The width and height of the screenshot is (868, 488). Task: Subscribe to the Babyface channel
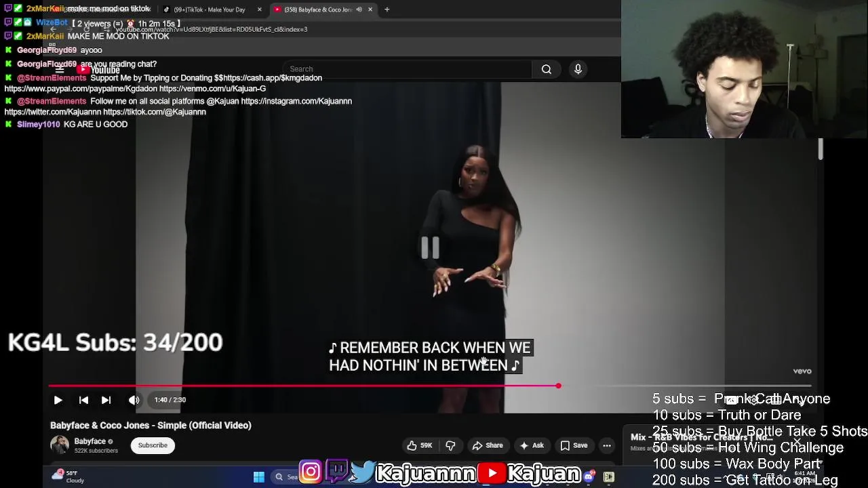153,445
